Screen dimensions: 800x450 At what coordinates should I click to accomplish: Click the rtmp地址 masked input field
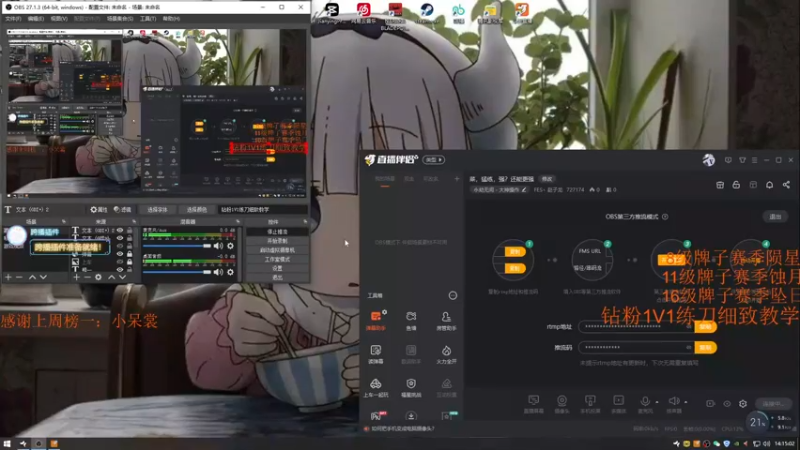pyautogui.click(x=636, y=327)
